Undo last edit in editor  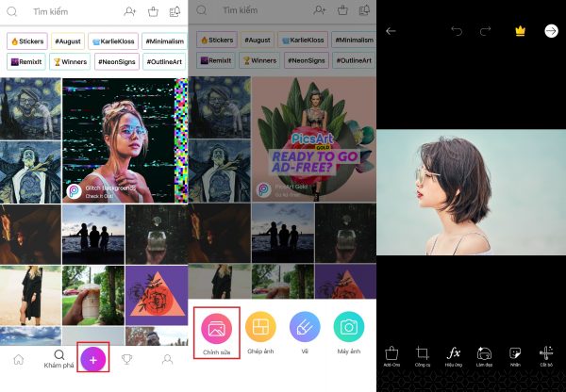(457, 31)
